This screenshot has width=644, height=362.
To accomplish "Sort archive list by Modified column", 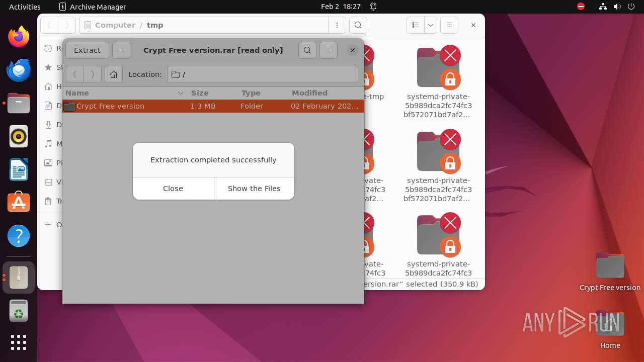I will coord(326,93).
